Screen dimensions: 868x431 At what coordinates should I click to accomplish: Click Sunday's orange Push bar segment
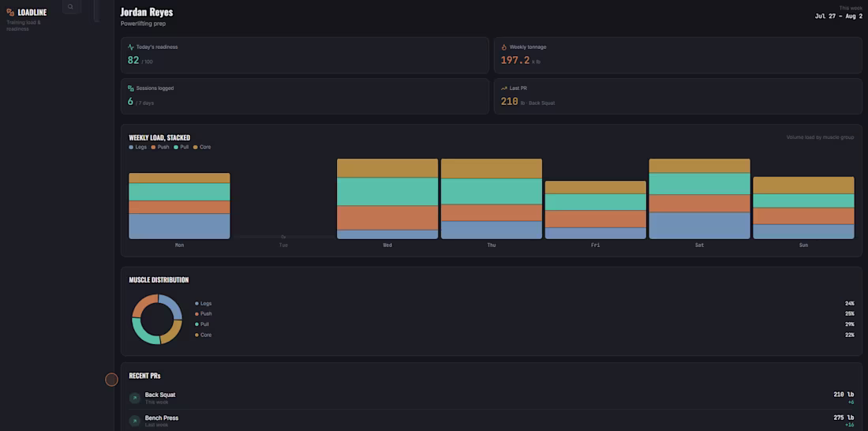pyautogui.click(x=804, y=216)
